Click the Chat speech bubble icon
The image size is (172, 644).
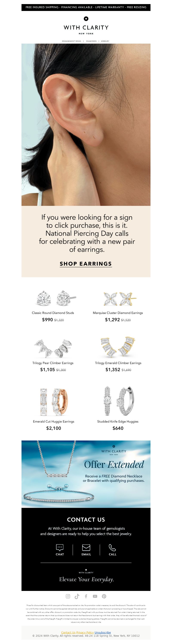tap(60, 548)
